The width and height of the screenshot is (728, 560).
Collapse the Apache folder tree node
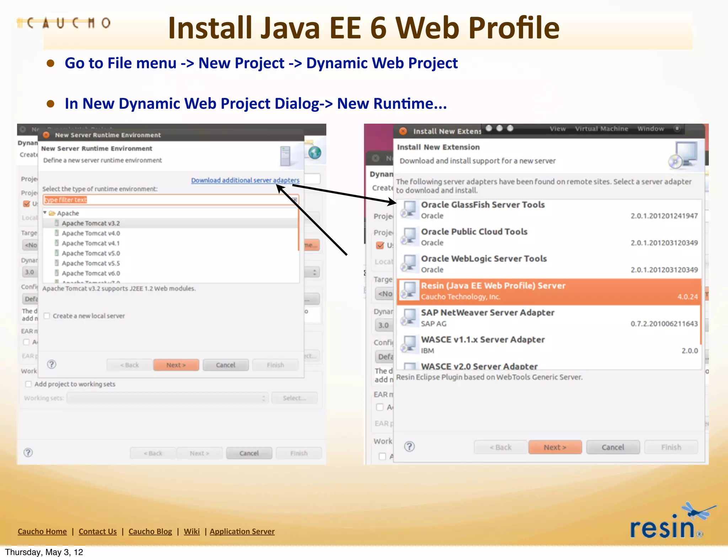45,213
